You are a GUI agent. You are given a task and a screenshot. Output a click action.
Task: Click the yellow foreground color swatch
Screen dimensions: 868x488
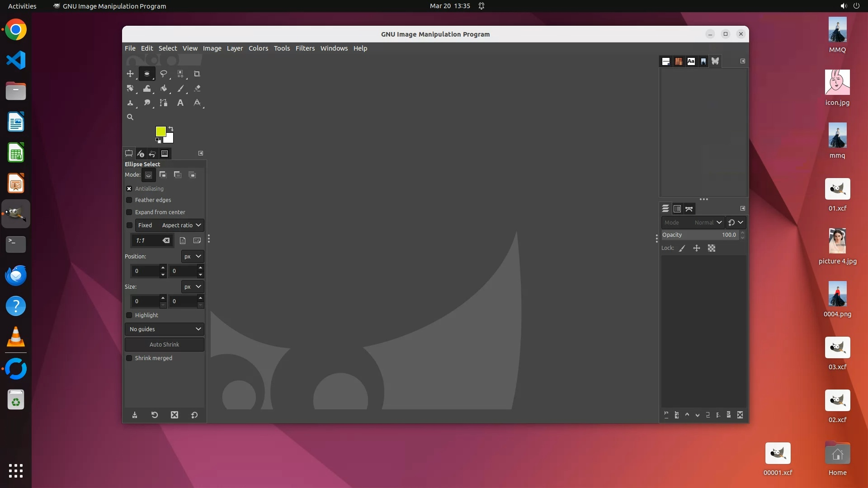160,131
